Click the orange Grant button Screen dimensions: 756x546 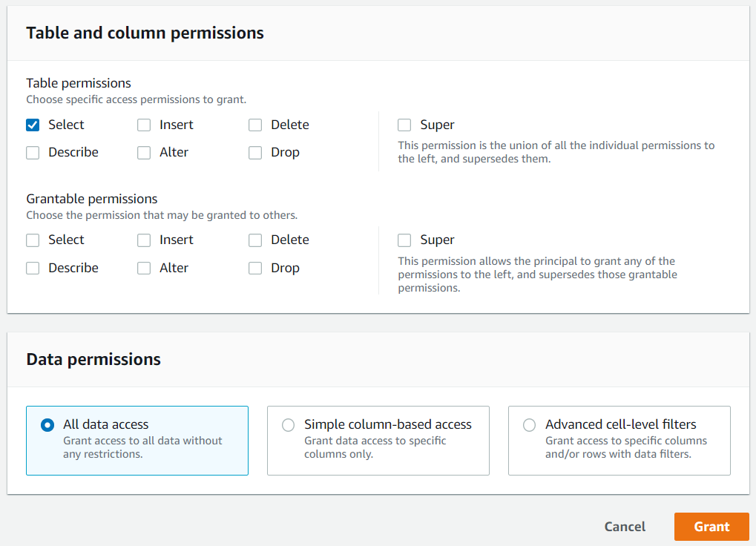(711, 527)
